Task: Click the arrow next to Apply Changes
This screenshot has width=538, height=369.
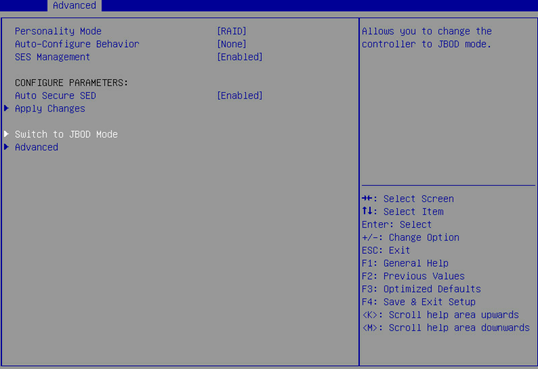Action: 6,108
